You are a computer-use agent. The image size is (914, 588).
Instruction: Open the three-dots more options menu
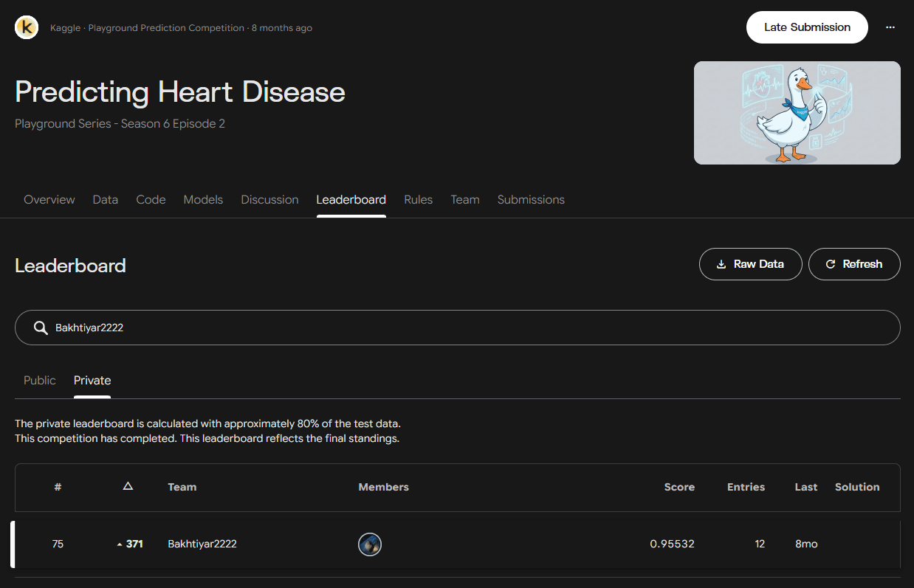[x=890, y=27]
